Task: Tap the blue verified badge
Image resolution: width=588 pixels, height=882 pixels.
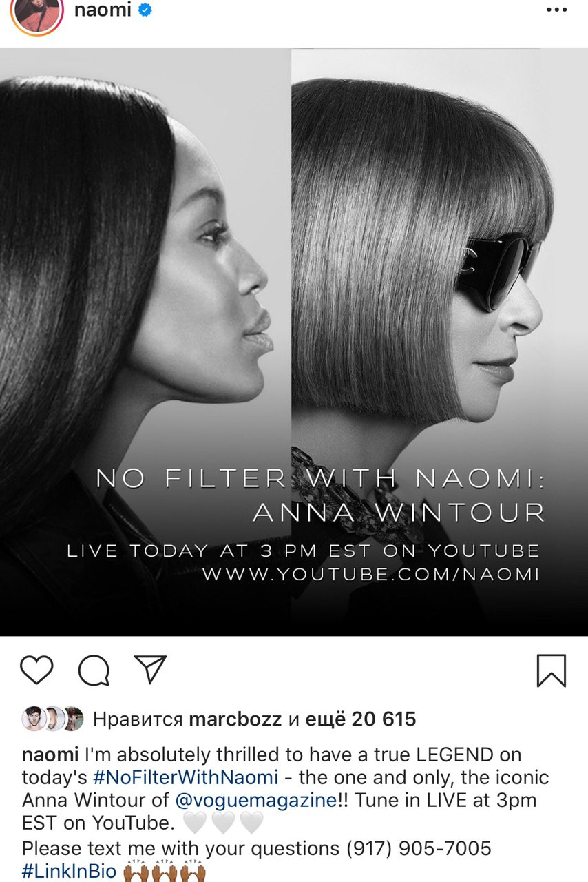Action: [145, 11]
